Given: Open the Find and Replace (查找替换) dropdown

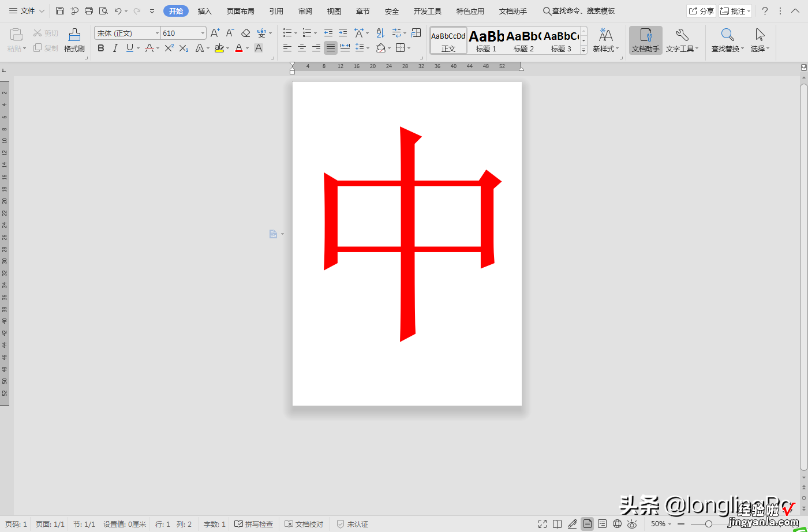Looking at the screenshot, I should [x=728, y=40].
